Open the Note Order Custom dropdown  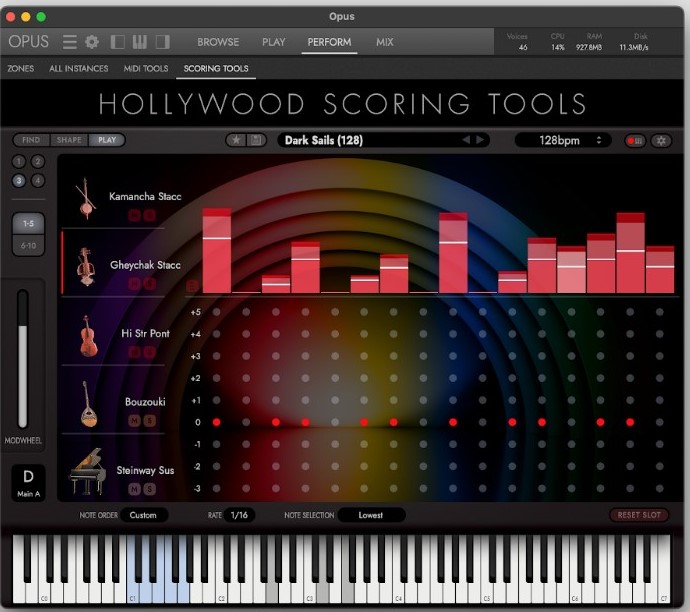tap(143, 515)
